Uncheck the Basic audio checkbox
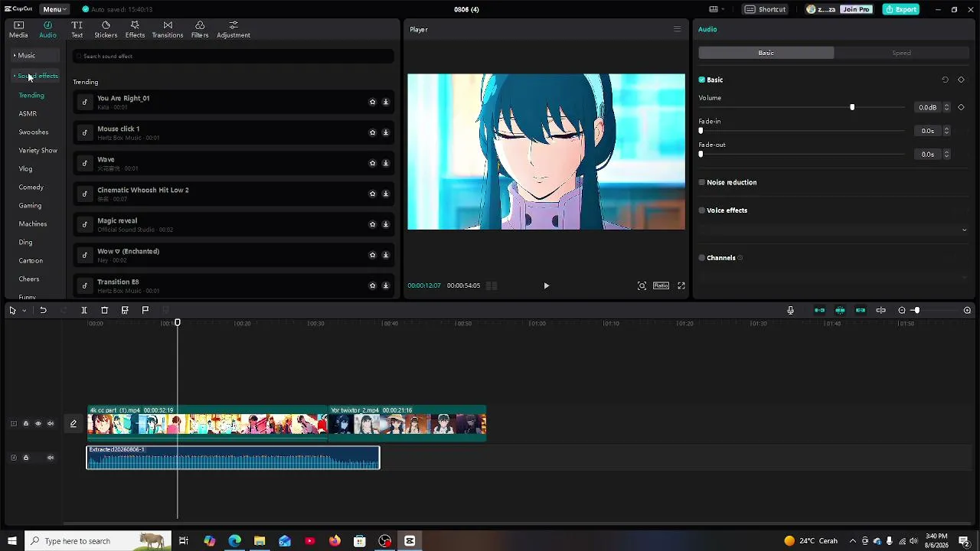The height and width of the screenshot is (551, 980). click(702, 80)
